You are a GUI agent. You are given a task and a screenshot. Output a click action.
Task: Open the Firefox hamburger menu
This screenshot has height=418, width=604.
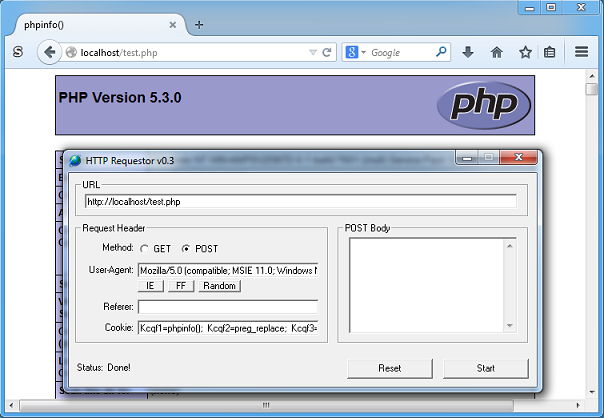tap(582, 52)
